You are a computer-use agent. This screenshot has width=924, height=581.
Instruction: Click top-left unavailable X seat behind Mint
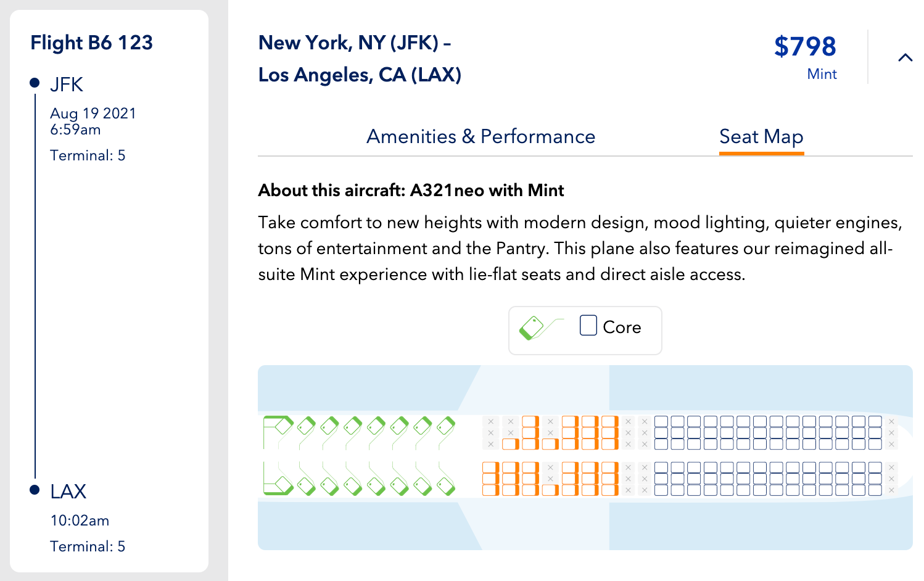coord(491,422)
